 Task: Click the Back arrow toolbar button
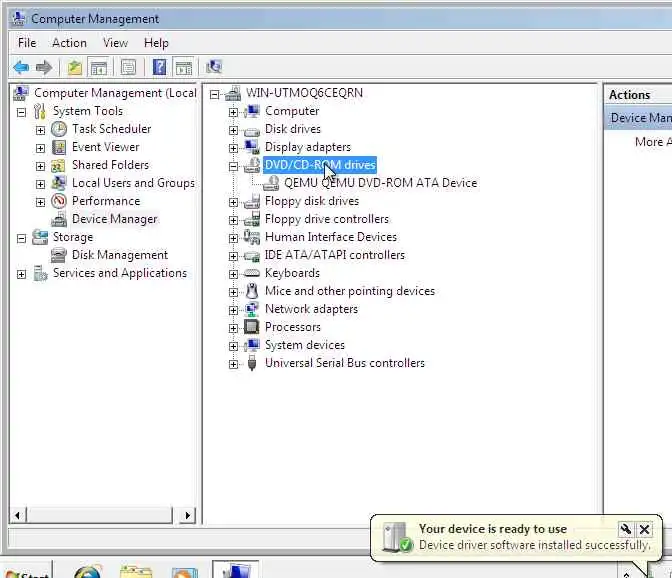pyautogui.click(x=21, y=67)
